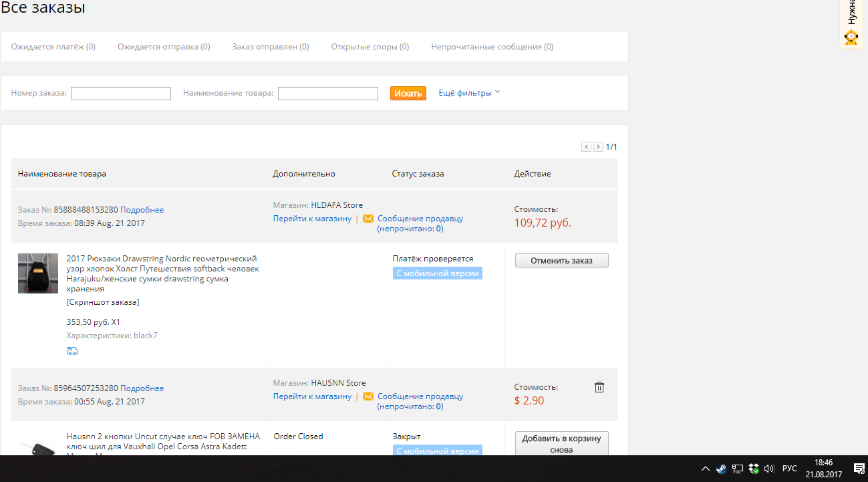This screenshot has width=868, height=482.
Task: Click the [Скриншот заказа] link
Action: coord(103,302)
